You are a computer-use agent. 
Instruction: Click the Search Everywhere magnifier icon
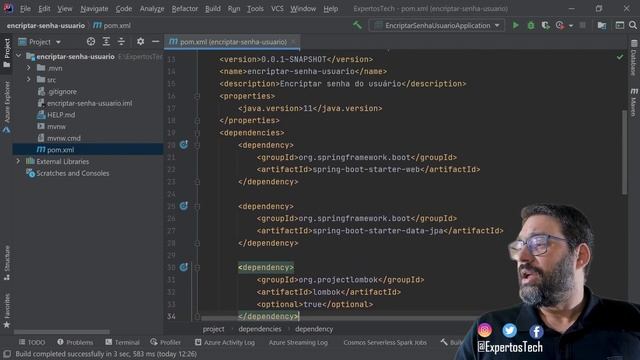pos(633,25)
